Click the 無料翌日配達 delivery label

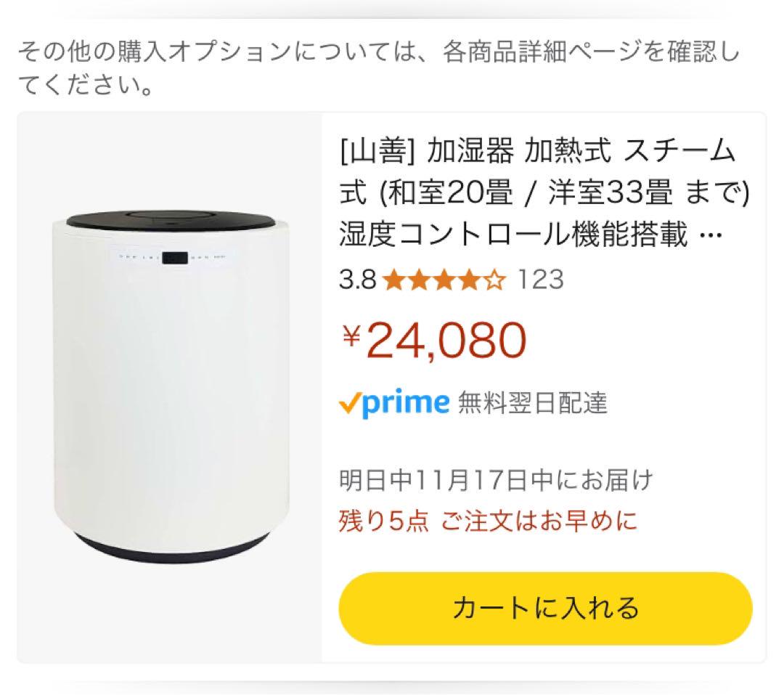(x=533, y=403)
